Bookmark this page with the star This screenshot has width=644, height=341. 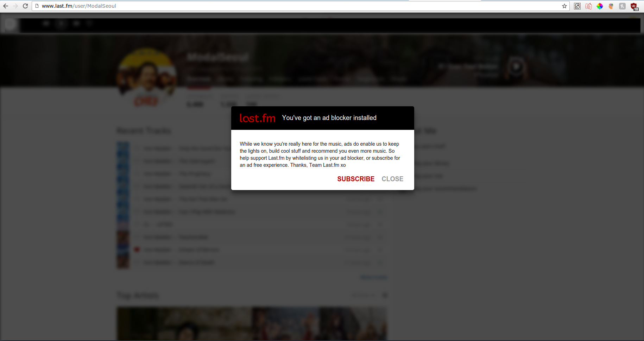pos(564,6)
